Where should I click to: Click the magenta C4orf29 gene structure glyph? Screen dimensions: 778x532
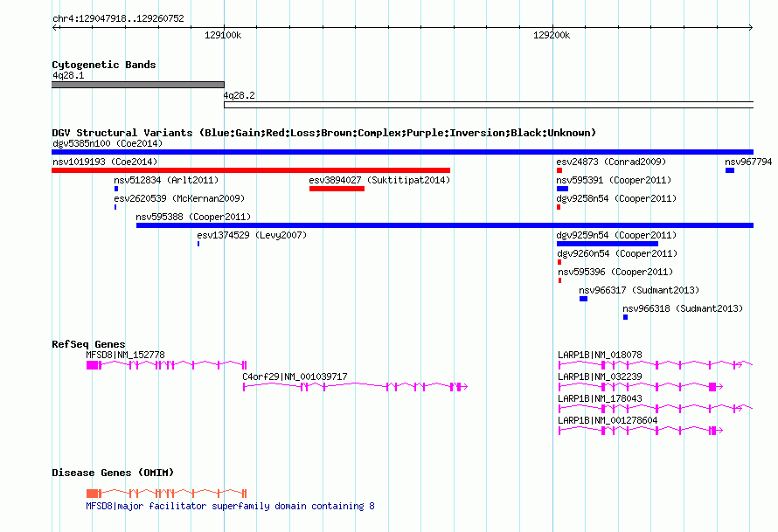coord(355,387)
